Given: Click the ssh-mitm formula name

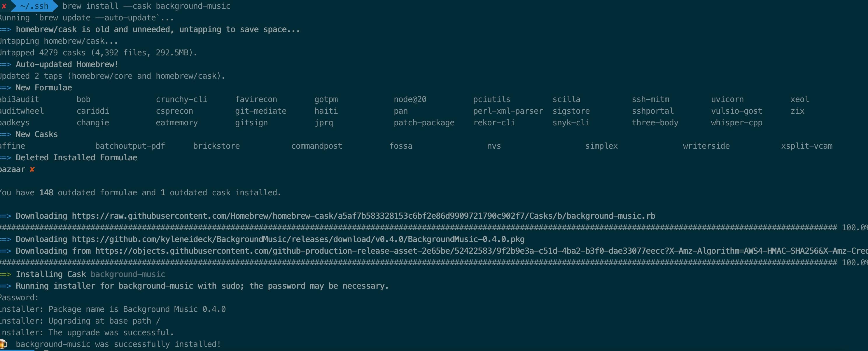Looking at the screenshot, I should (650, 99).
